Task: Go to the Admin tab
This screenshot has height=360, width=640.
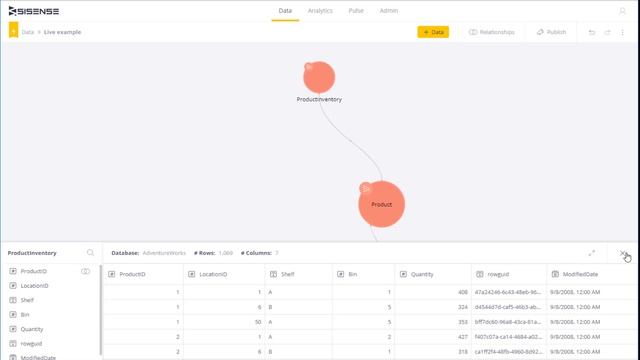Action: (x=389, y=11)
